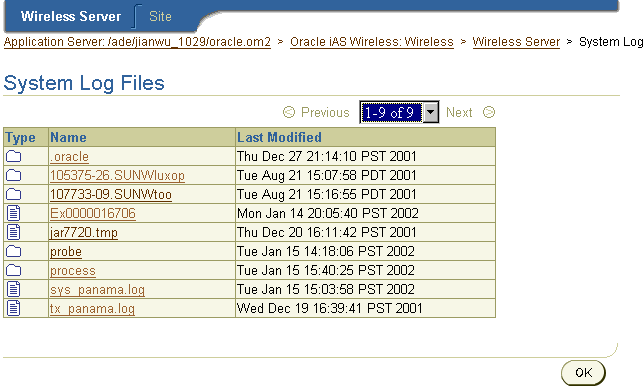Click document icon next to tx_panama.log
Image resolution: width=643 pixels, height=388 pixels.
(14, 308)
